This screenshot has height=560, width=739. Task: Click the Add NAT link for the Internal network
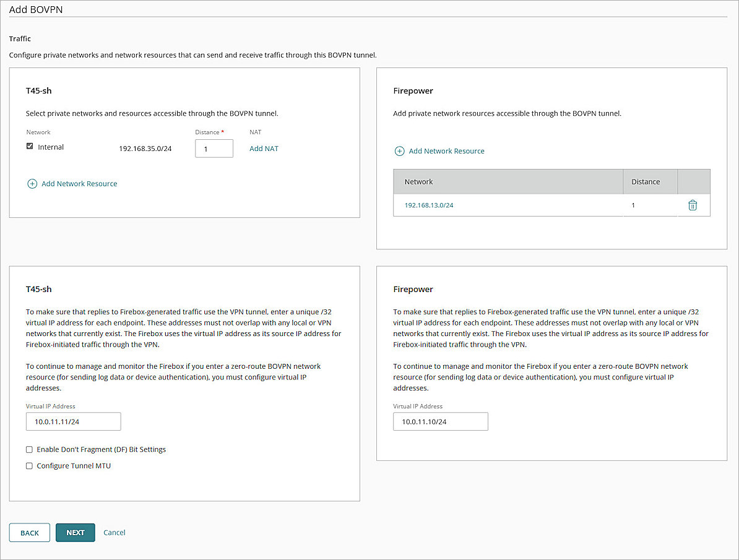click(x=264, y=148)
